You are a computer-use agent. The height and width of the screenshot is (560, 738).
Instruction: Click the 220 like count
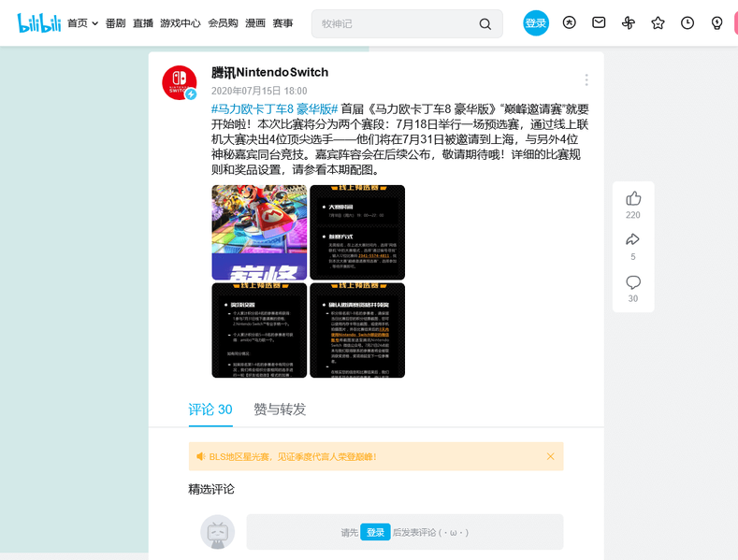click(633, 215)
